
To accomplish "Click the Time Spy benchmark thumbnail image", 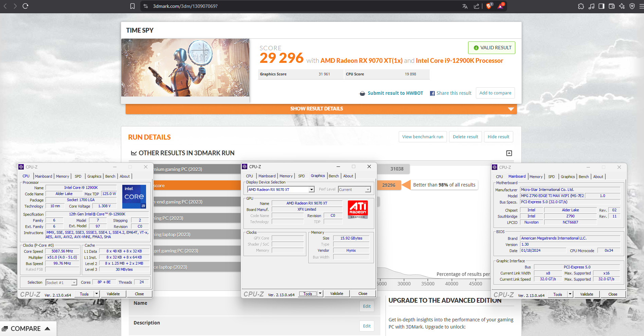I will click(x=185, y=68).
